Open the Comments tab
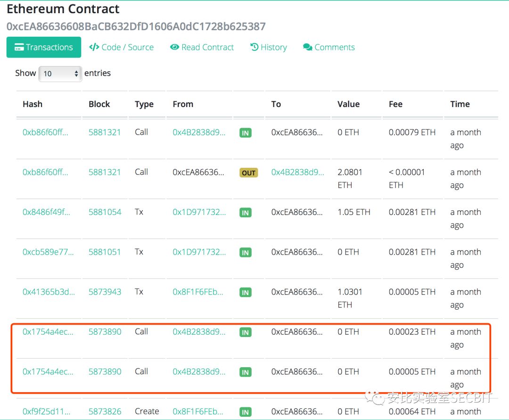 329,48
